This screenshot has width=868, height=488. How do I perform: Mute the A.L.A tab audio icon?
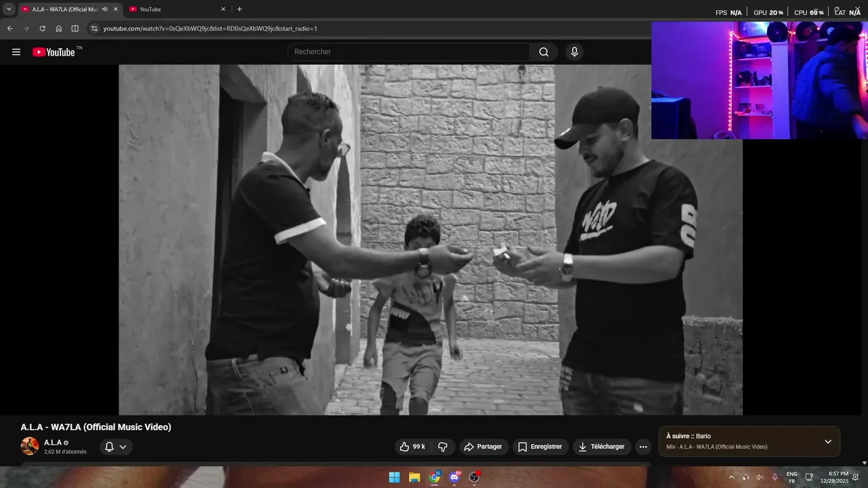[105, 9]
